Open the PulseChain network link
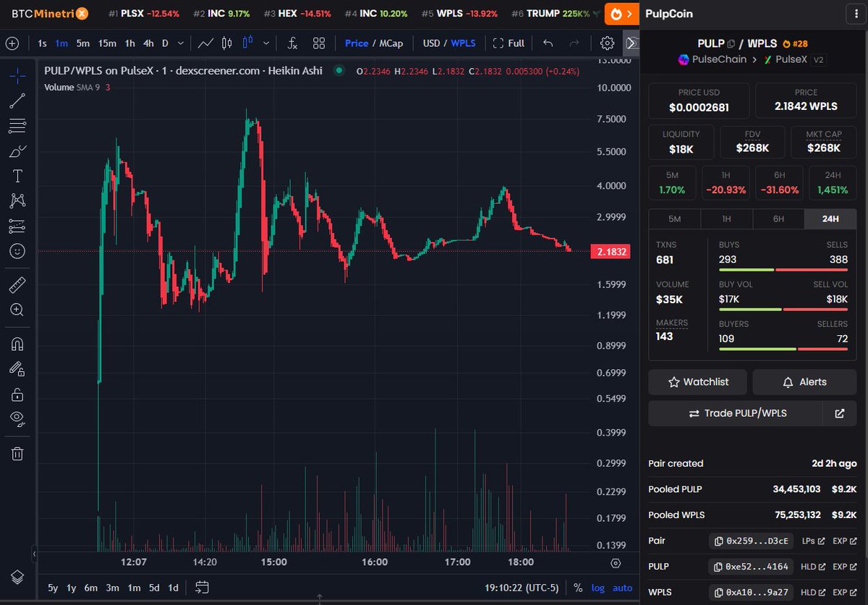 712,59
